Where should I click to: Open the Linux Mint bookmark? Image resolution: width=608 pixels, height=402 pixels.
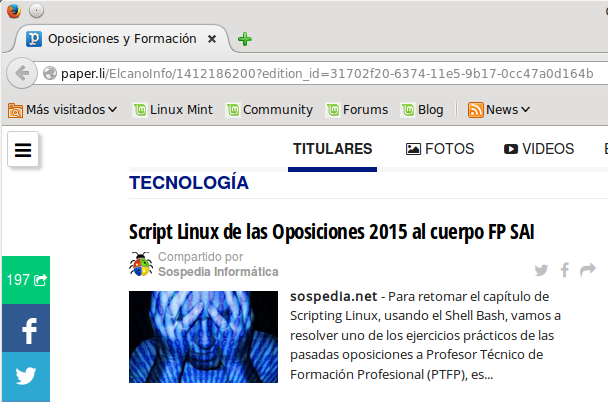[173, 110]
